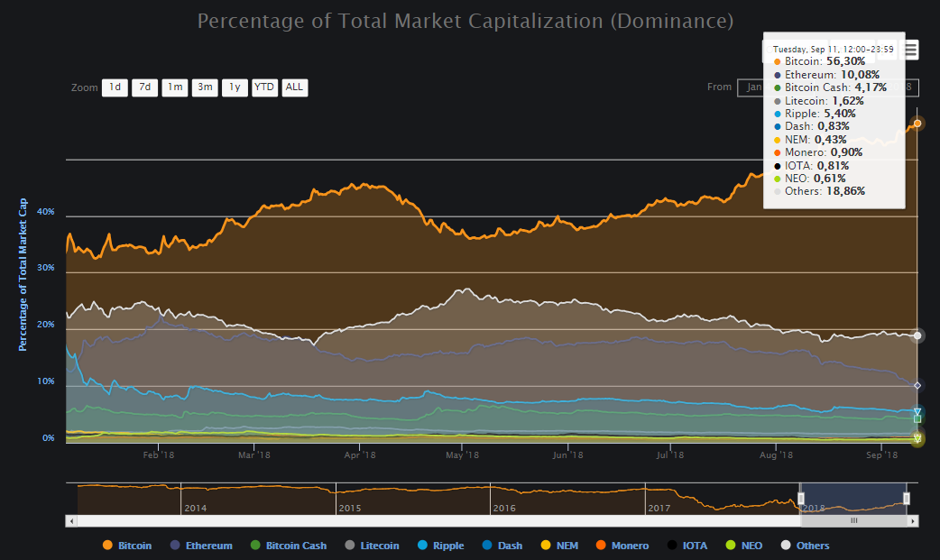Select the 3m zoom range
Image resolution: width=940 pixels, height=560 pixels.
coord(205,87)
